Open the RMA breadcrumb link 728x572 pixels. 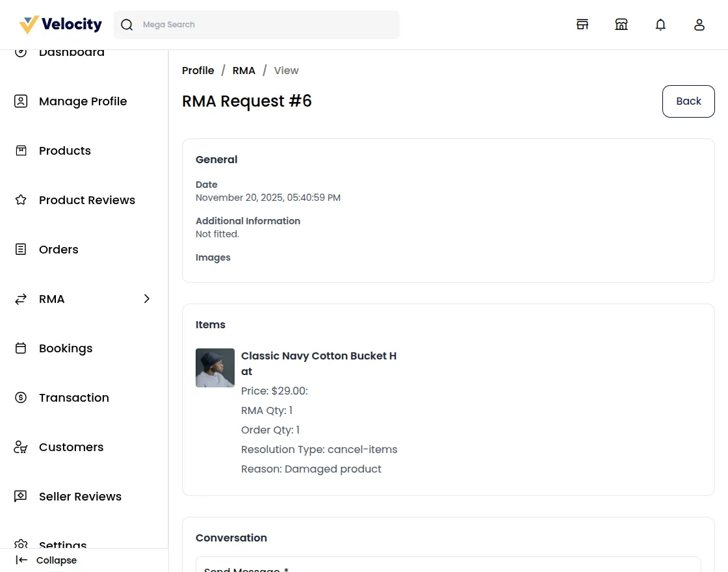click(244, 70)
